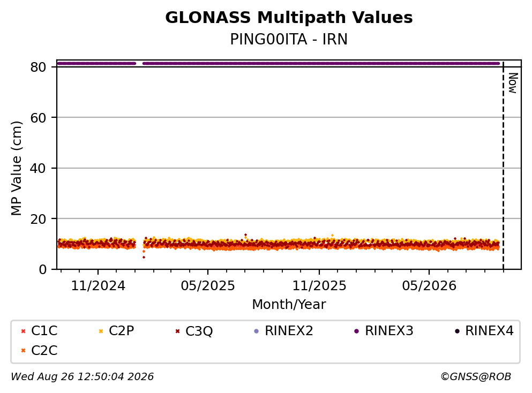The image size is (532, 393).
Task: Click the 05/2026 x-axis tick label
Action: pyautogui.click(x=429, y=286)
